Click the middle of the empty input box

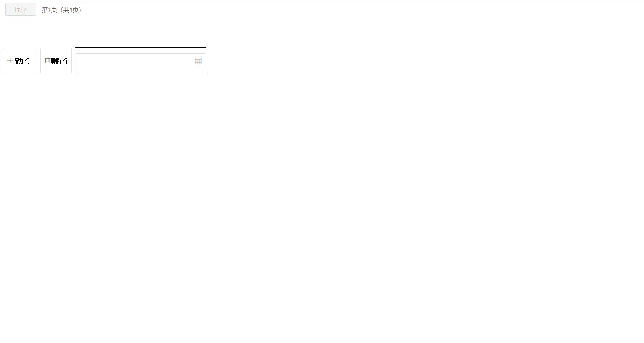(140, 61)
